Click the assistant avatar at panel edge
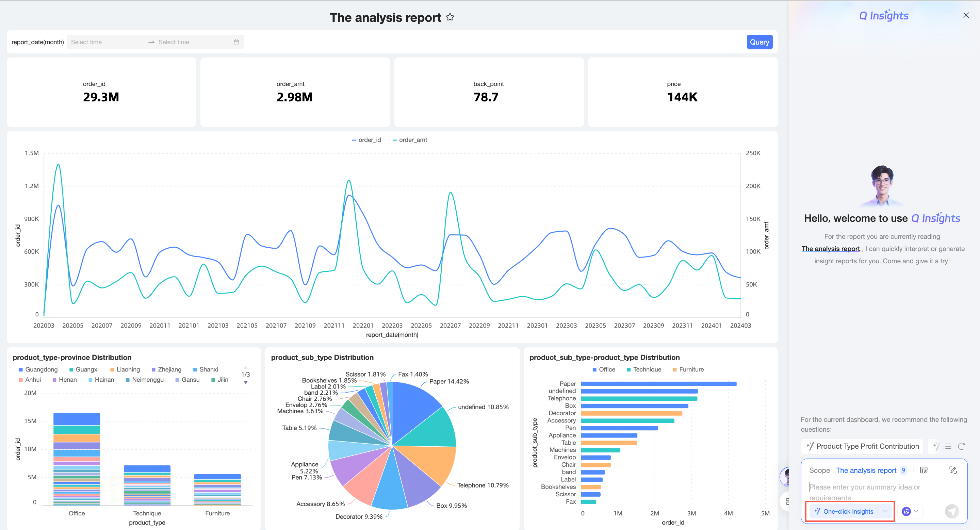 (786, 477)
